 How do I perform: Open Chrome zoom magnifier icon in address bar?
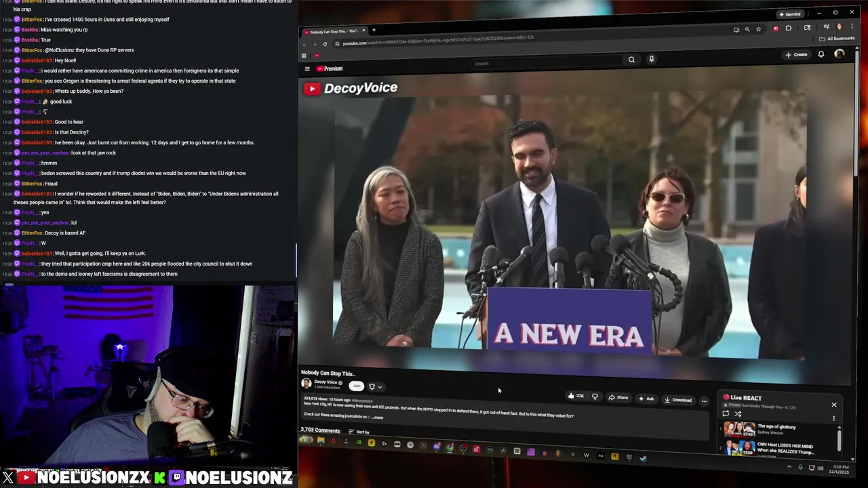click(747, 29)
